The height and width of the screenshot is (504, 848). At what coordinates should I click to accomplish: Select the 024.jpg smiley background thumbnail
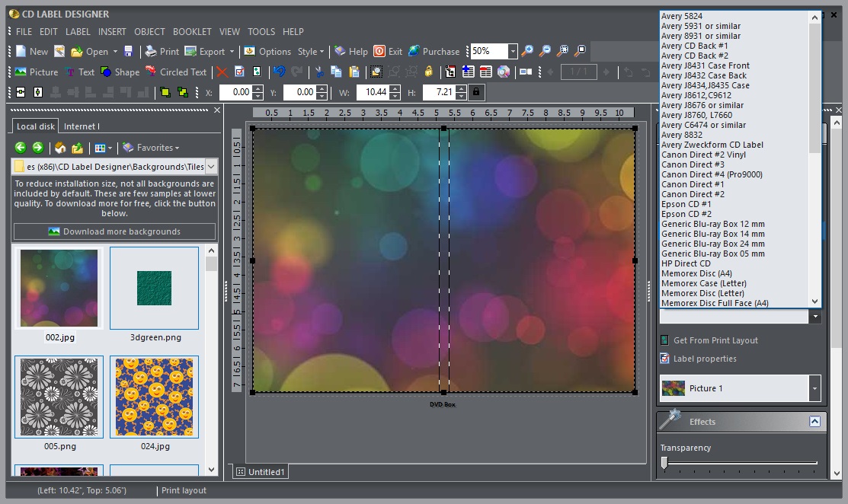[x=153, y=397]
